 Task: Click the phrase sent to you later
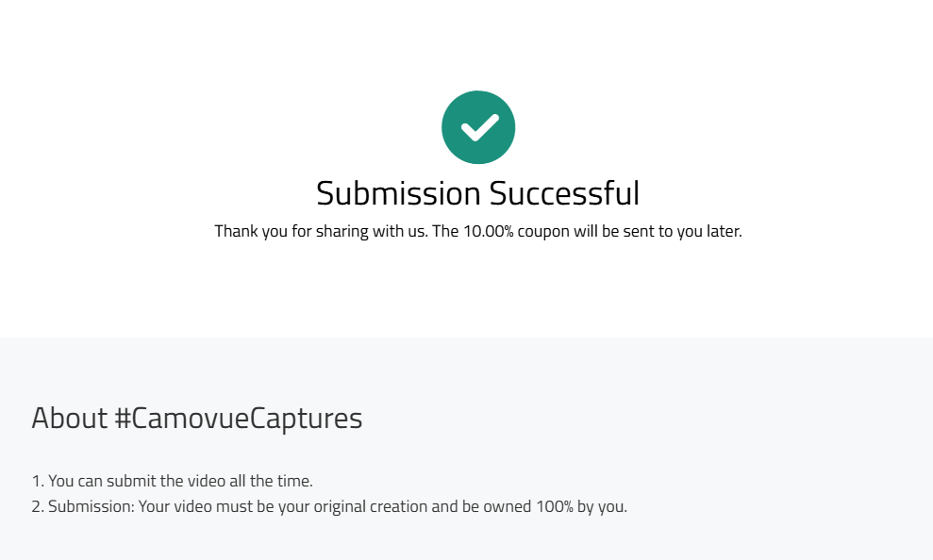pyautogui.click(x=682, y=231)
